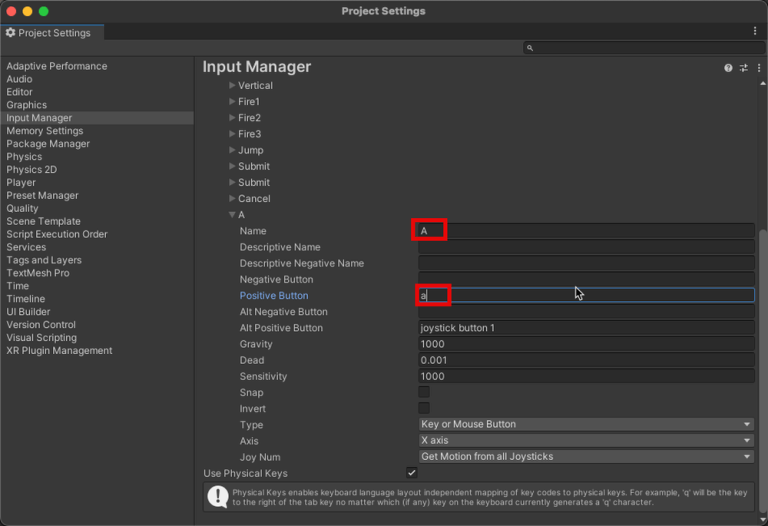This screenshot has height=526, width=768.
Task: Open the Axis dropdown showing X axis
Action: 586,440
